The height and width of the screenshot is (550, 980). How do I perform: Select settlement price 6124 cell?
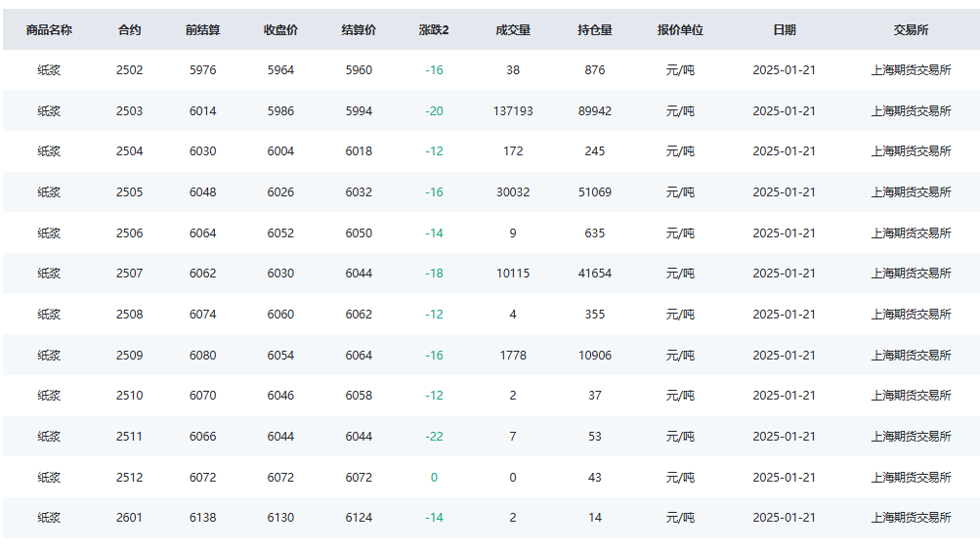pos(359,518)
